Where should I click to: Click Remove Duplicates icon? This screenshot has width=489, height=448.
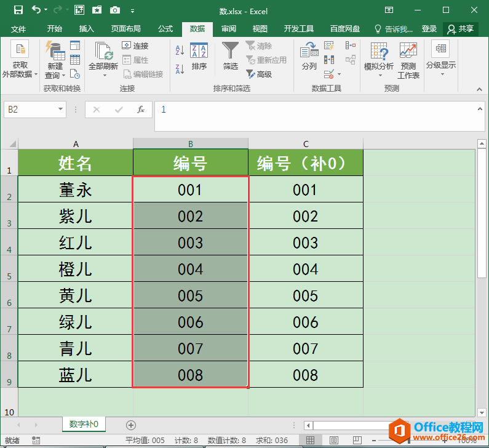coord(329,60)
